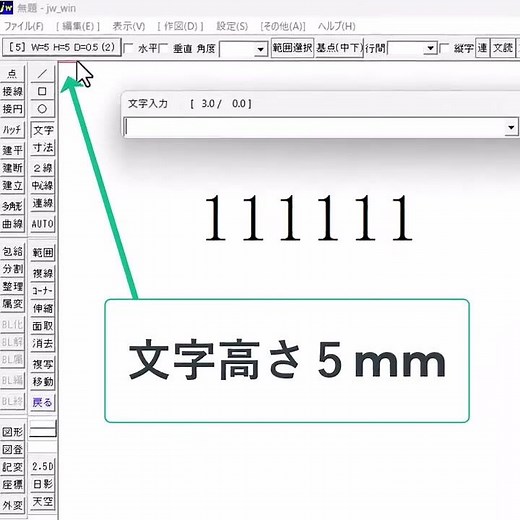Select the 伸縮 extend/trim tool
The image size is (520, 520).
43,308
